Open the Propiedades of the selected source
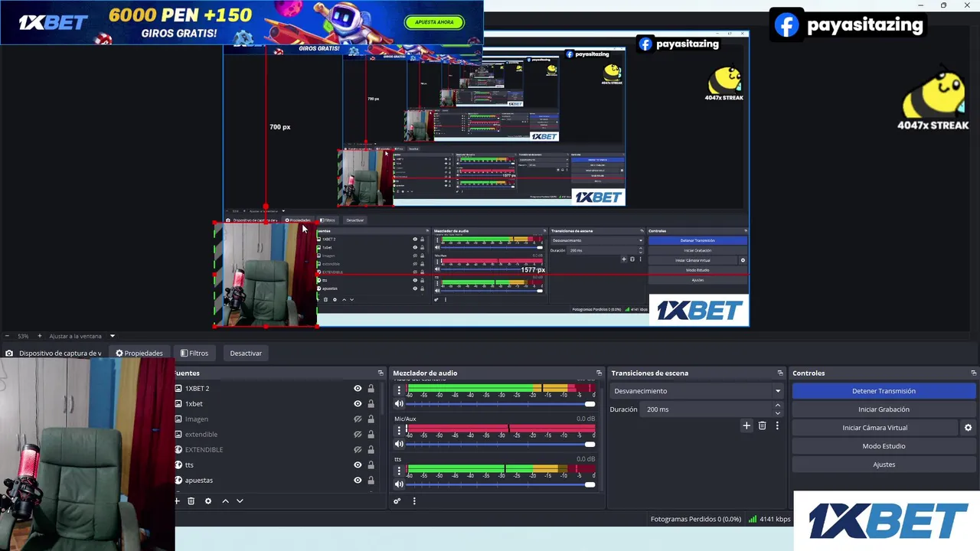The height and width of the screenshot is (551, 980). [139, 353]
